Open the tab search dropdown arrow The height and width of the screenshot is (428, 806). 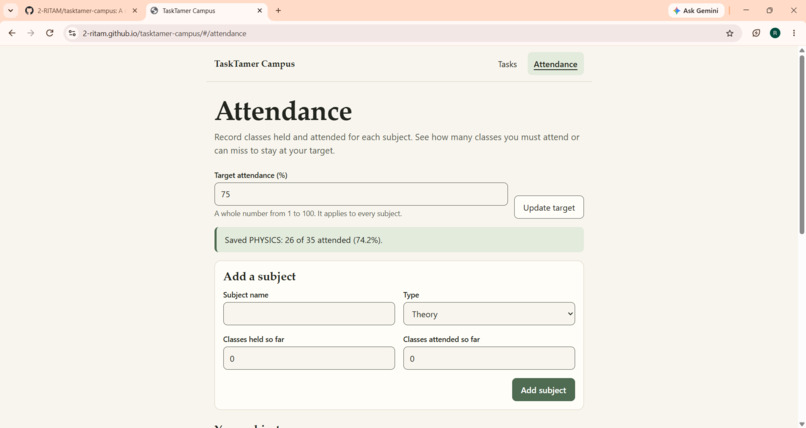[x=10, y=10]
